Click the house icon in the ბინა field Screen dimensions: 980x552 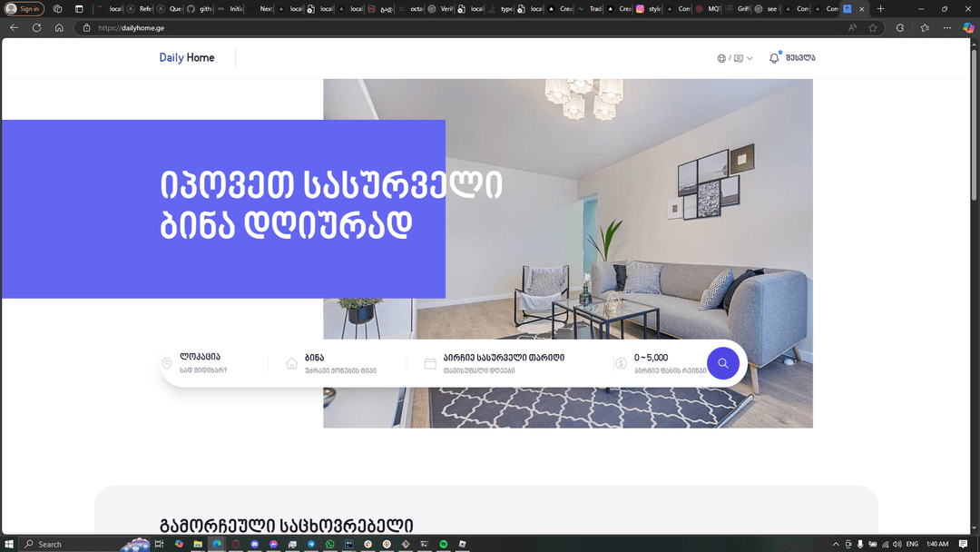pos(290,362)
